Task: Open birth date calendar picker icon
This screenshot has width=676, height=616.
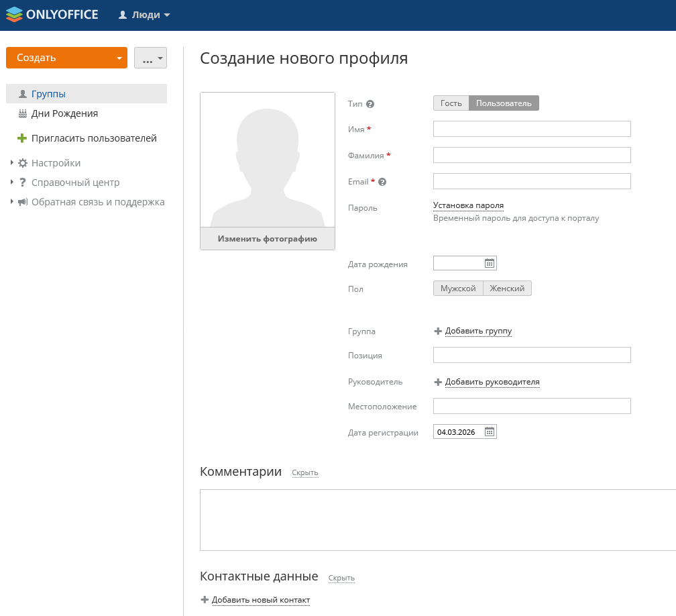Action: [490, 263]
